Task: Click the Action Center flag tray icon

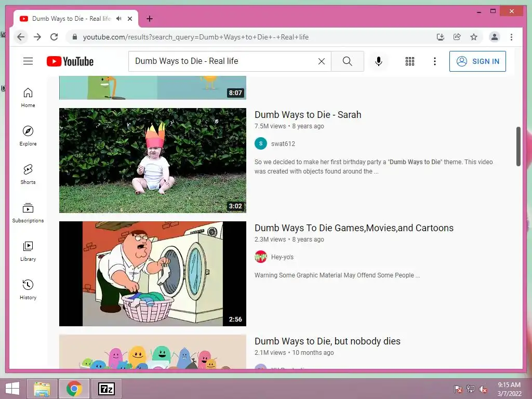Action: tap(458, 389)
